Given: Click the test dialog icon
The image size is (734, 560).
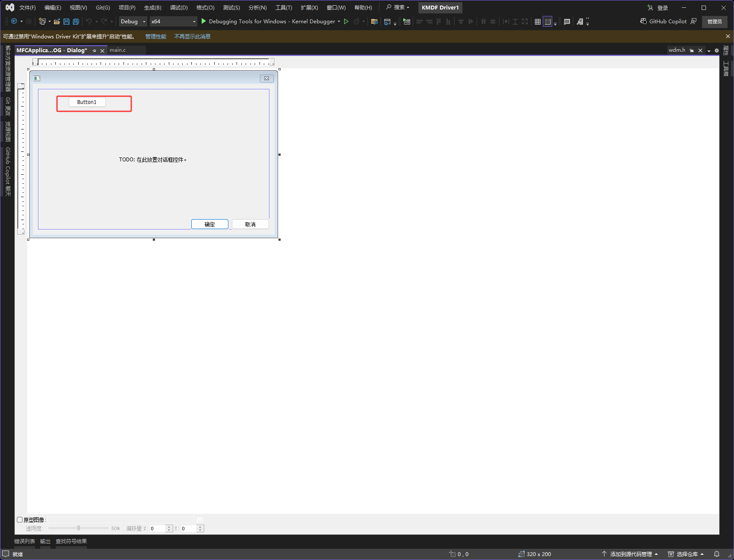Looking at the screenshot, I should pyautogui.click(x=407, y=21).
